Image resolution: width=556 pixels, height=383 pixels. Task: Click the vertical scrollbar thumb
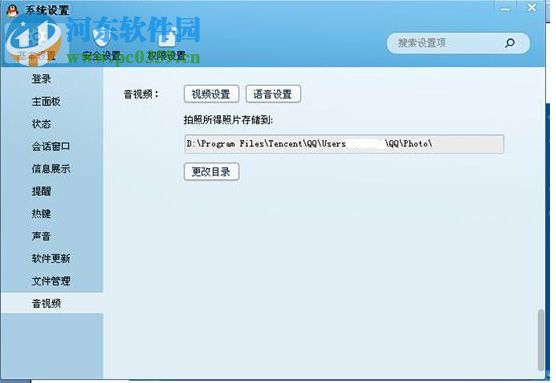[x=541, y=340]
